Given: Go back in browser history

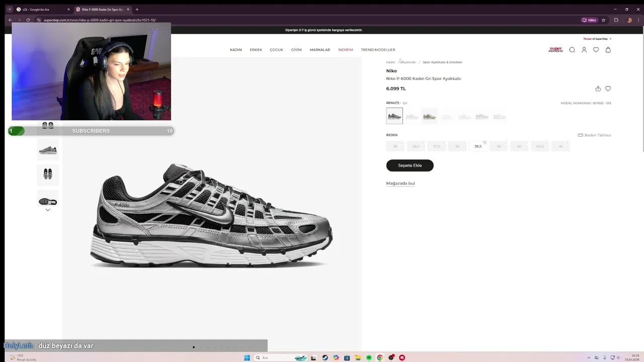Looking at the screenshot, I should [x=10, y=20].
